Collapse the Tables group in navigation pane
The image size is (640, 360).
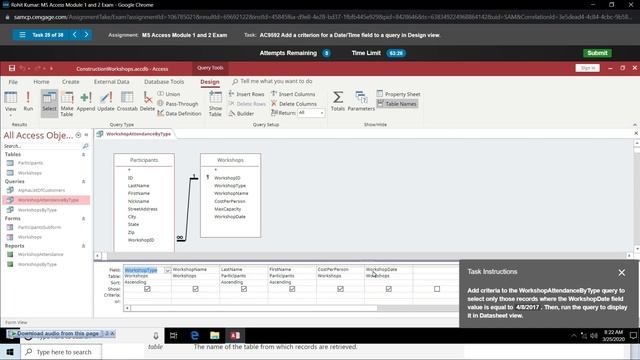pos(84,154)
